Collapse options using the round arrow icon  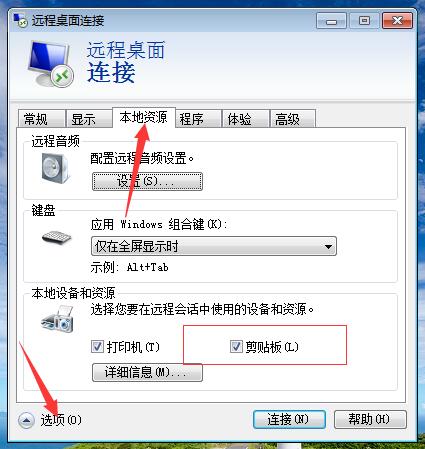[26, 420]
